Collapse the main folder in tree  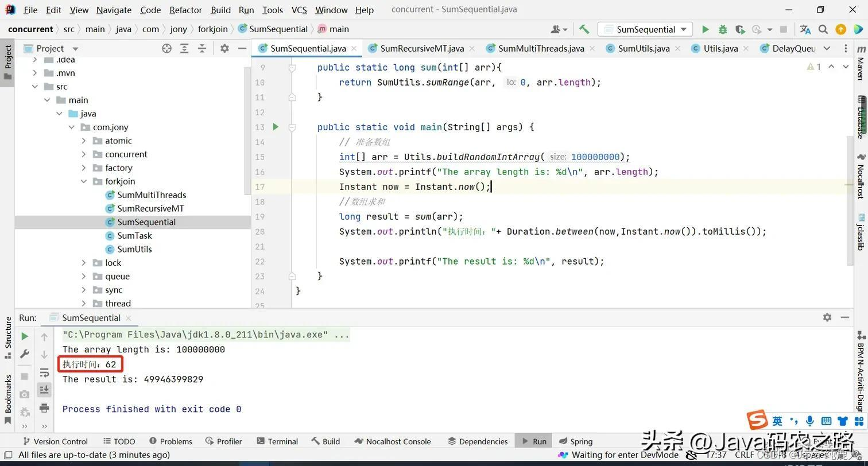point(47,100)
